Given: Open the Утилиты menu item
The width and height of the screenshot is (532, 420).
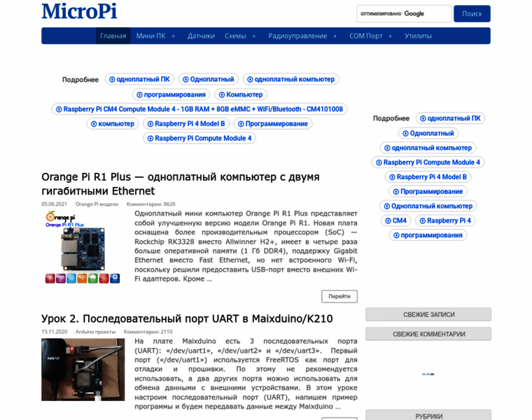Looking at the screenshot, I should point(418,36).
